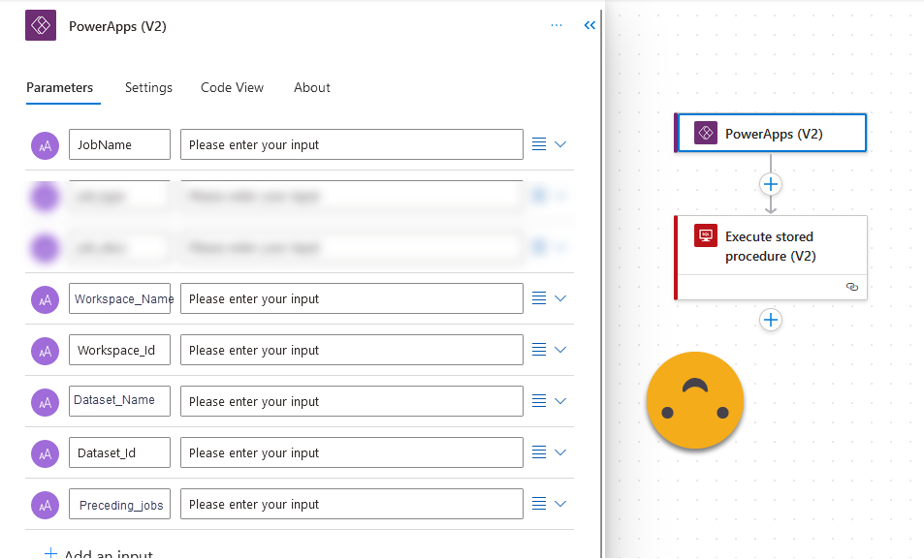Insert a step between PowerApps and stored procedure
Screen dimensions: 924x560
click(771, 184)
